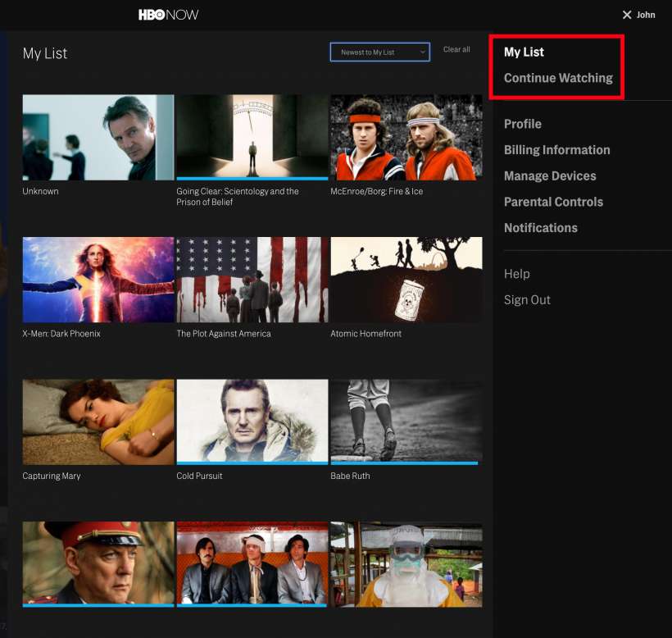Viewport: 672px width, 638px height.
Task: Click the Babe Ruth title text
Action: 350,476
